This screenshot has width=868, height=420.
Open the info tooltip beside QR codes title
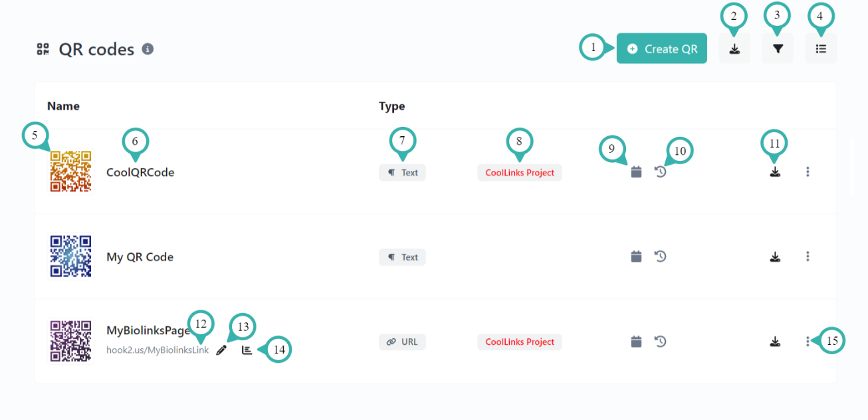click(x=148, y=49)
